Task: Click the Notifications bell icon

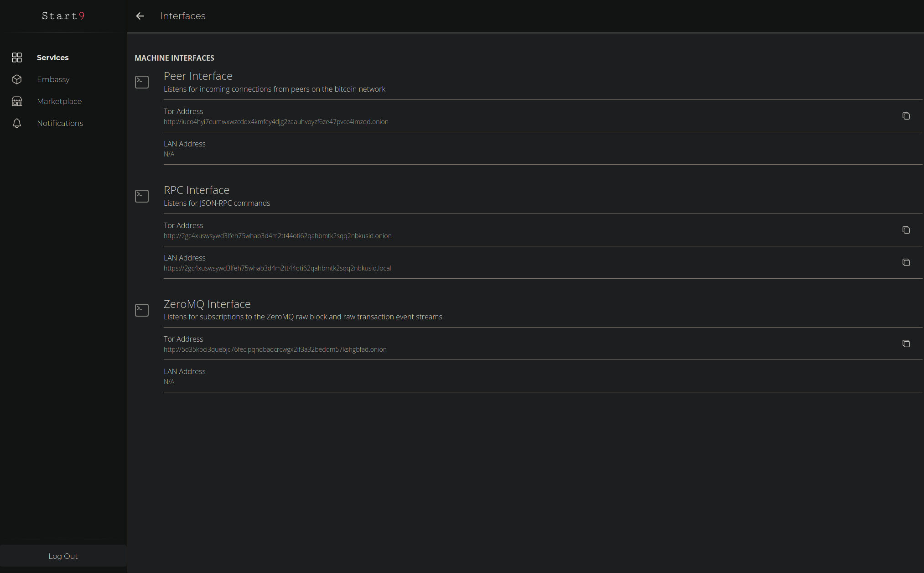Action: pos(17,123)
